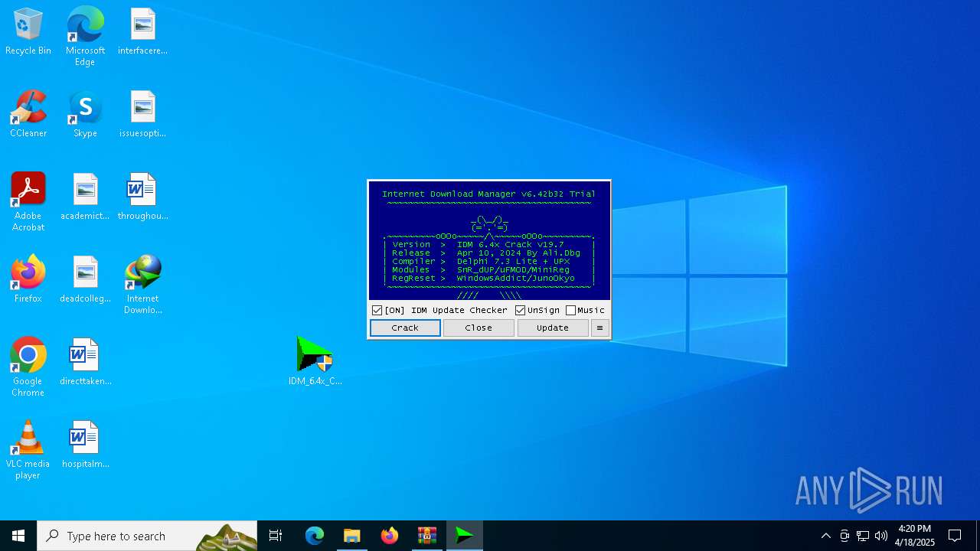Open the Action Center notifications icon

[x=955, y=536]
